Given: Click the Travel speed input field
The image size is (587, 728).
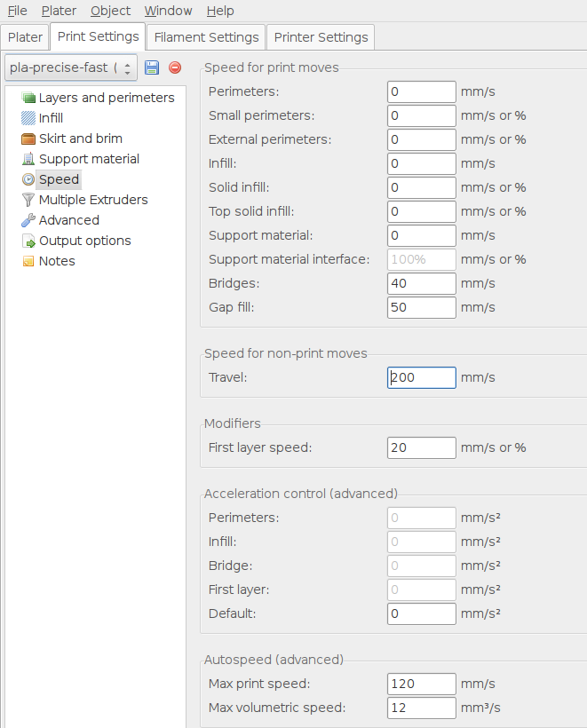Looking at the screenshot, I should click(x=421, y=377).
